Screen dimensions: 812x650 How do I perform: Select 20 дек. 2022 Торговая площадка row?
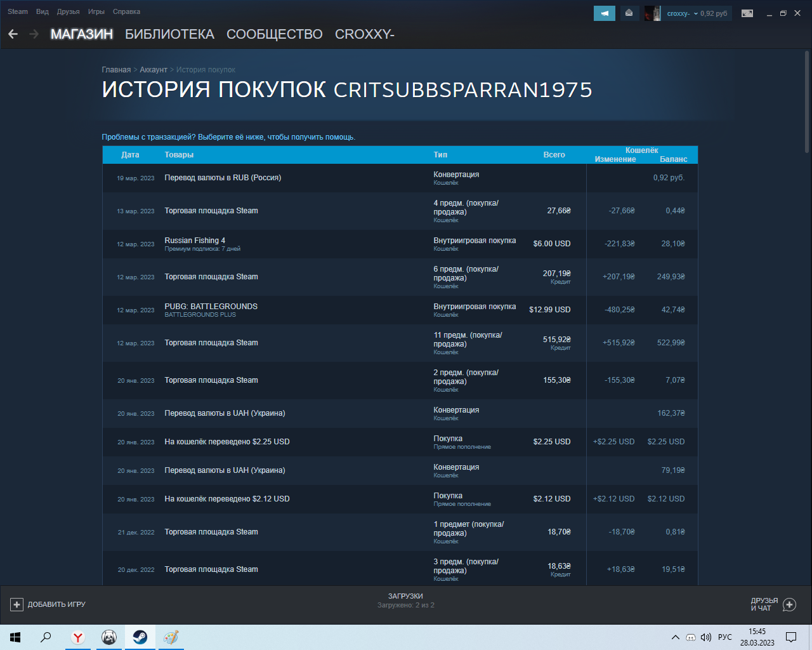point(400,569)
